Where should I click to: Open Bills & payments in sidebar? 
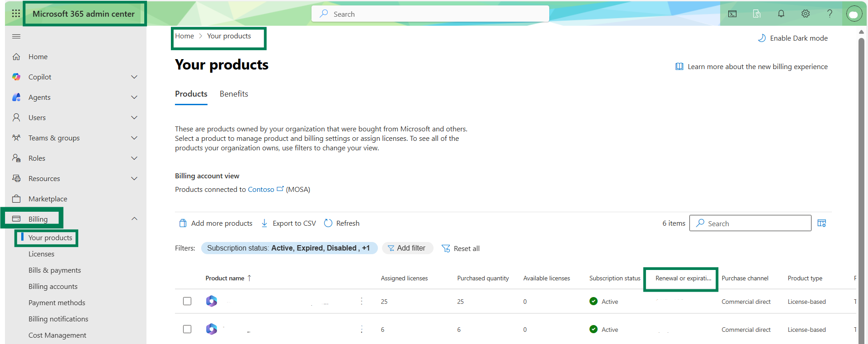click(x=55, y=270)
